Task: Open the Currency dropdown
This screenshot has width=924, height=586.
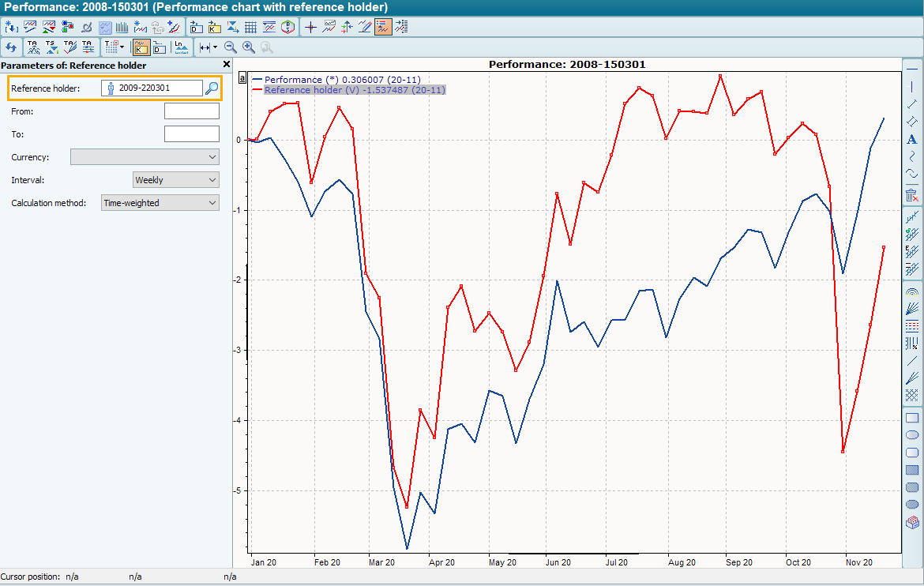Action: [145, 157]
